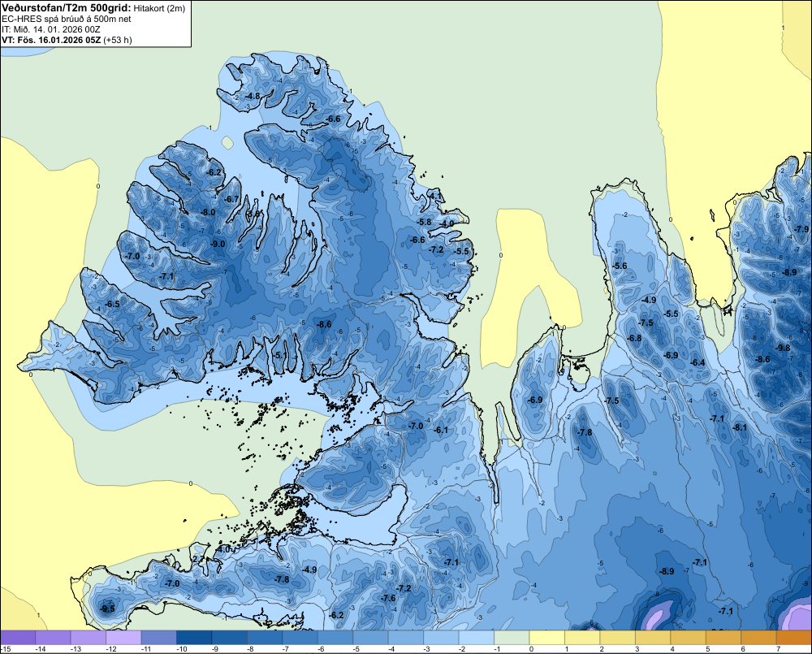Click the -6 to -5 legend swatch
This screenshot has height=654, width=812.
[x=335, y=638]
